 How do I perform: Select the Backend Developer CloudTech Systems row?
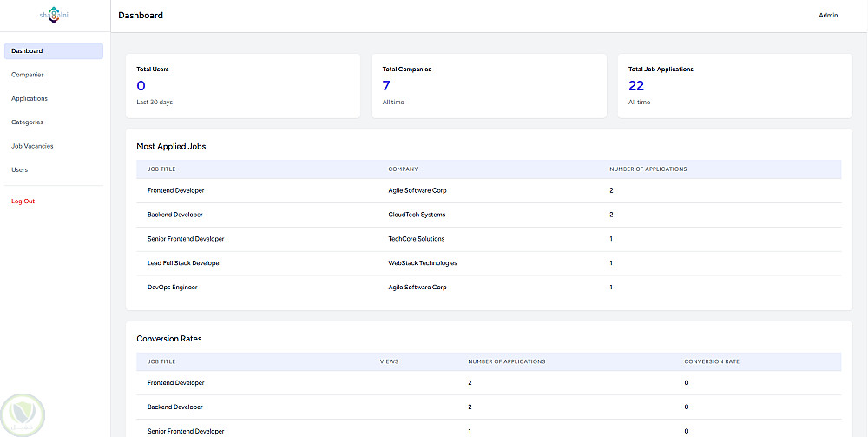point(489,215)
